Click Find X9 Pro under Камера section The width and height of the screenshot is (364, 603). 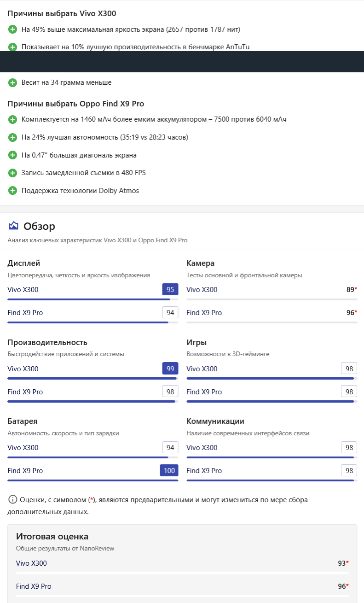[x=204, y=313]
